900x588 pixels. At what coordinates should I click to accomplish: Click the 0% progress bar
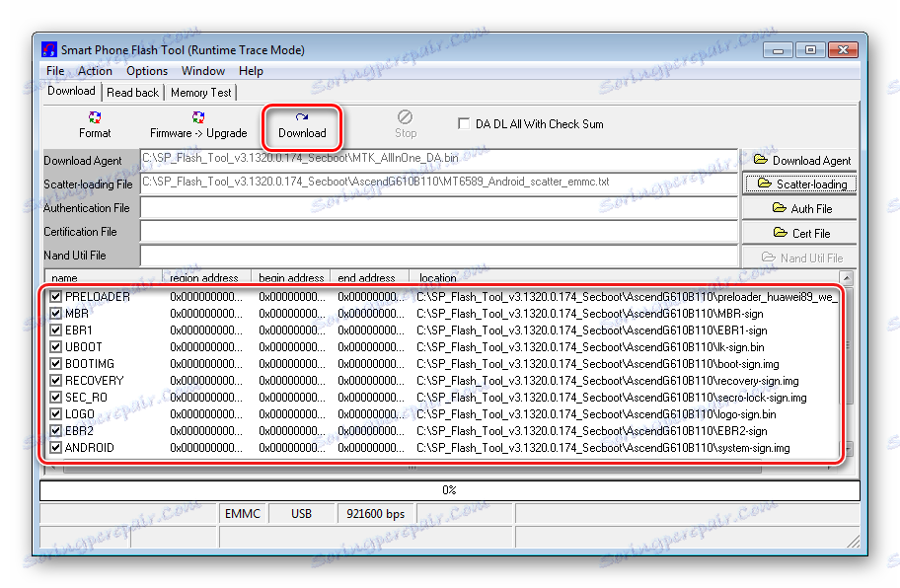point(449,490)
